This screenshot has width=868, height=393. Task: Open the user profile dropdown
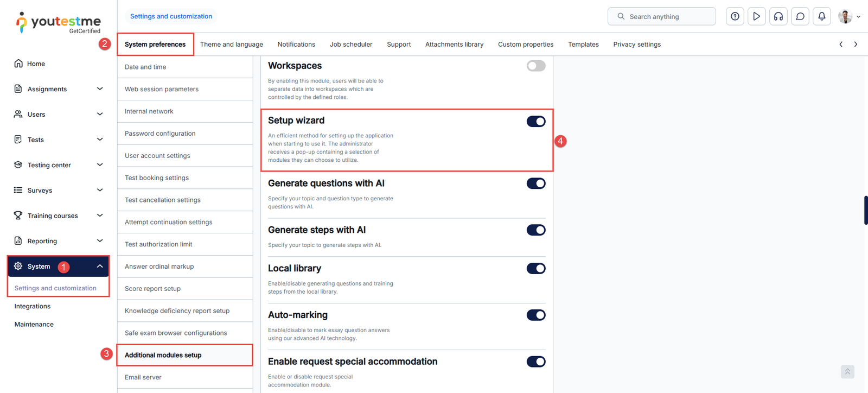pos(849,16)
